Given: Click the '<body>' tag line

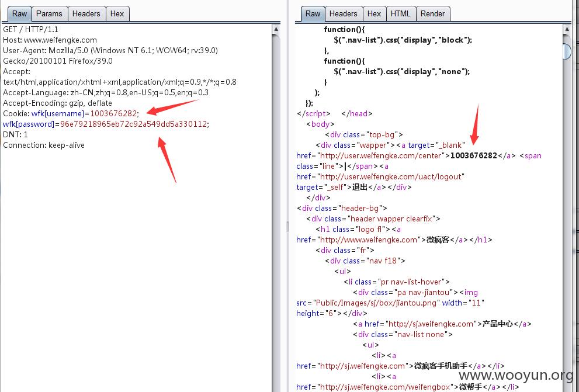Looking at the screenshot, I should (x=320, y=124).
